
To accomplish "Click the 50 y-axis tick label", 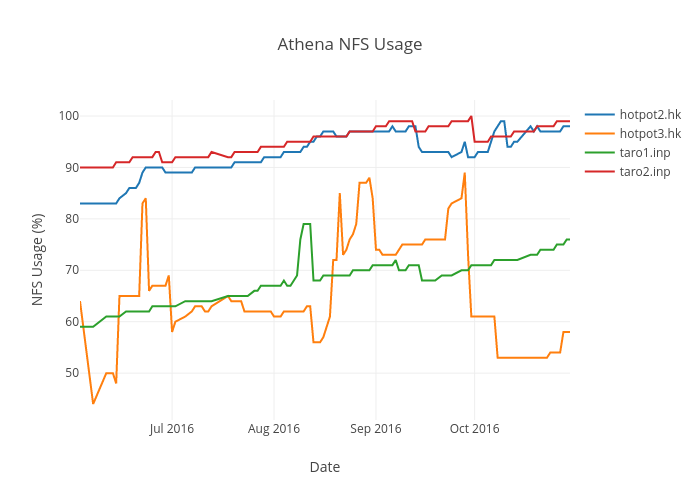I will [70, 373].
